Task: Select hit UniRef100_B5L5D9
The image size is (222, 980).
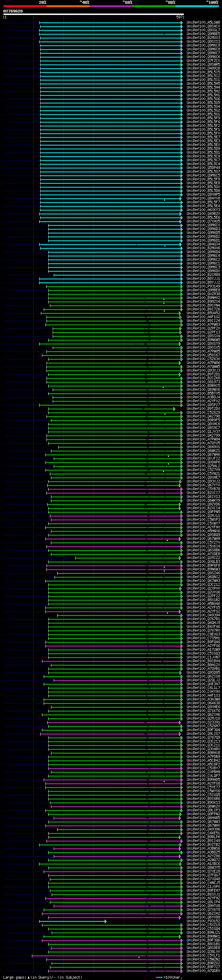Action: coord(203,148)
